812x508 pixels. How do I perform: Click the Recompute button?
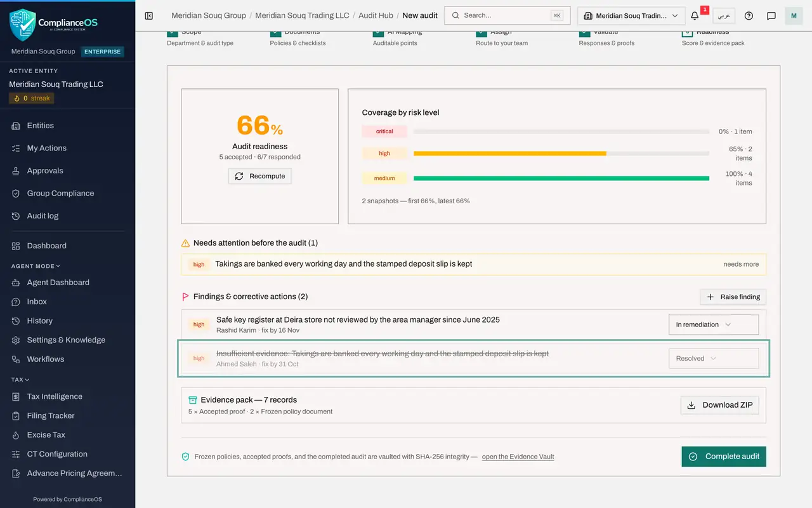[x=259, y=176]
